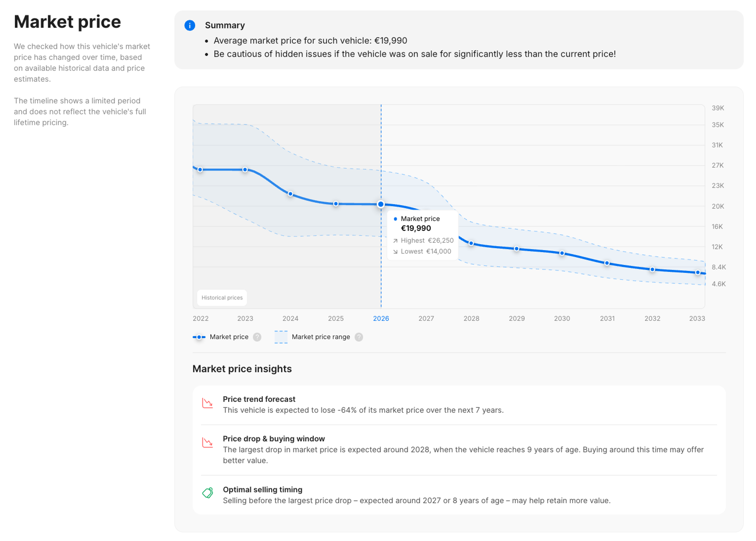Open help for Market price range legend
756x541 pixels.
(359, 337)
